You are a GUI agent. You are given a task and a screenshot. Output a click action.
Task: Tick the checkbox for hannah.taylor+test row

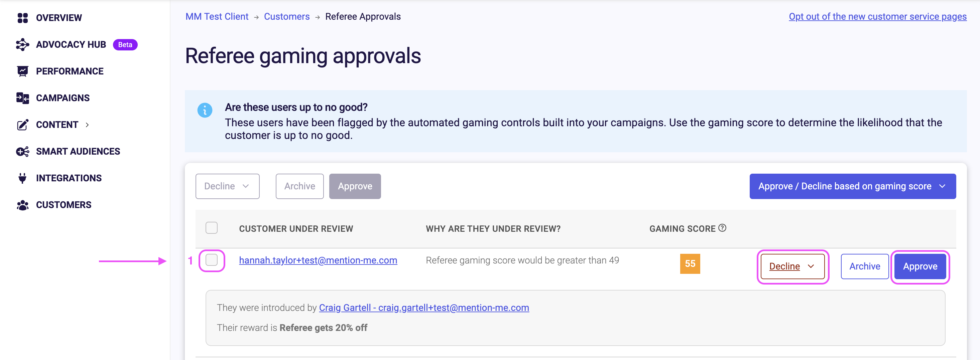click(x=212, y=260)
